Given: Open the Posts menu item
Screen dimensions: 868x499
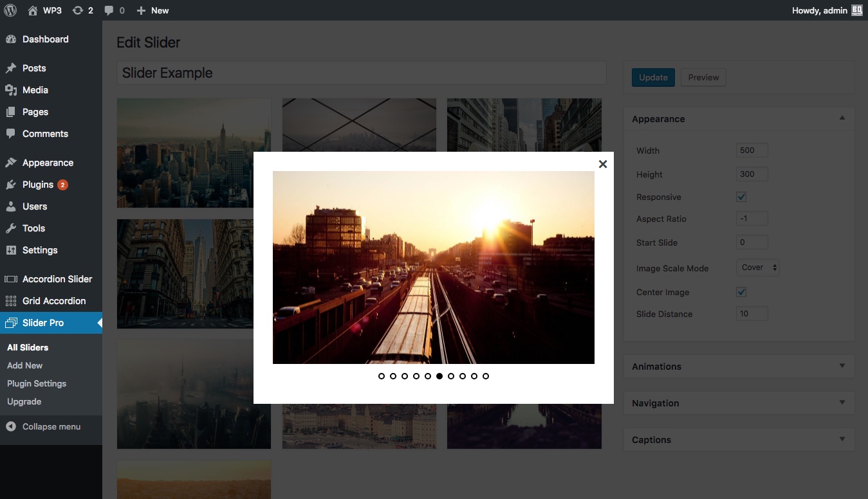Looking at the screenshot, I should tap(51, 68).
